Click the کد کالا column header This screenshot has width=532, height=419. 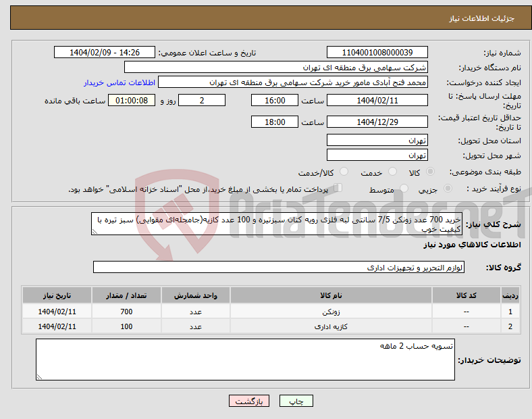(x=467, y=295)
